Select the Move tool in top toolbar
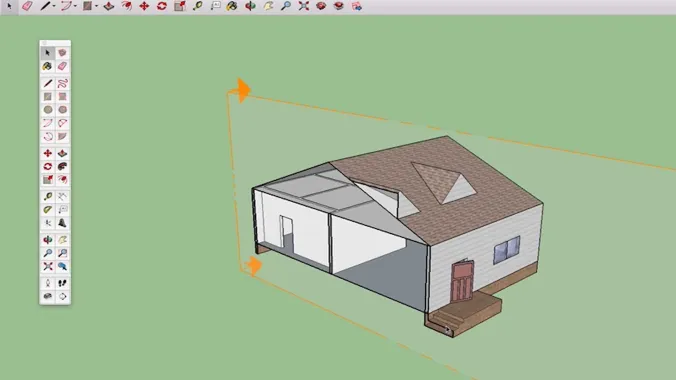Viewport: 676px width, 380px height. [x=144, y=6]
